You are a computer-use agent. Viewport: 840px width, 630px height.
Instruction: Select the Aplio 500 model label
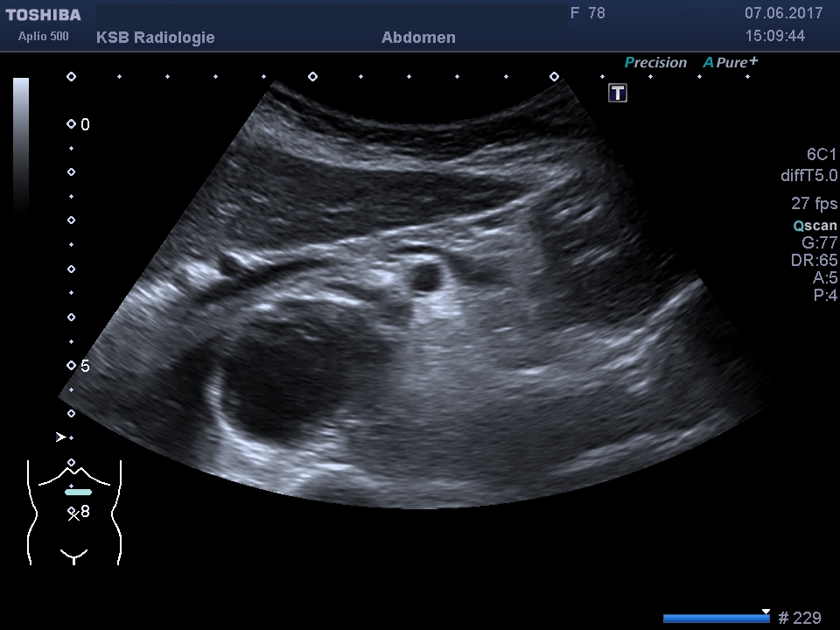44,37
